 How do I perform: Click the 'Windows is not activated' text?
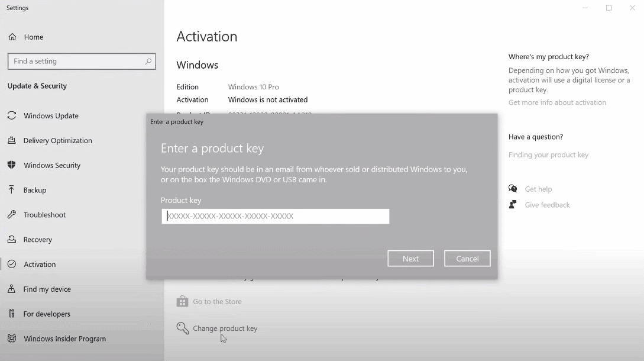click(x=268, y=99)
